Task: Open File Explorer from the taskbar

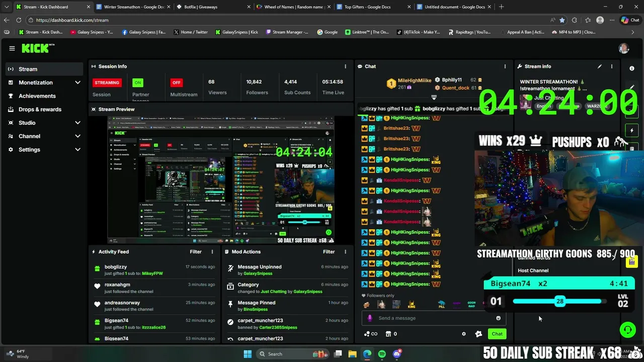Action: pos(352,354)
